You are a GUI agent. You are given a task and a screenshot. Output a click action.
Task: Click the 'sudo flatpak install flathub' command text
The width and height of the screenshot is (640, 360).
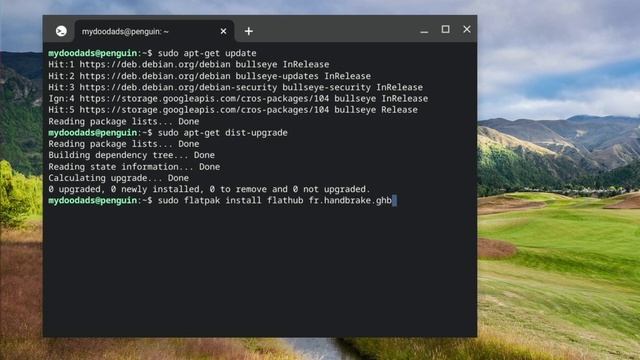231,200
